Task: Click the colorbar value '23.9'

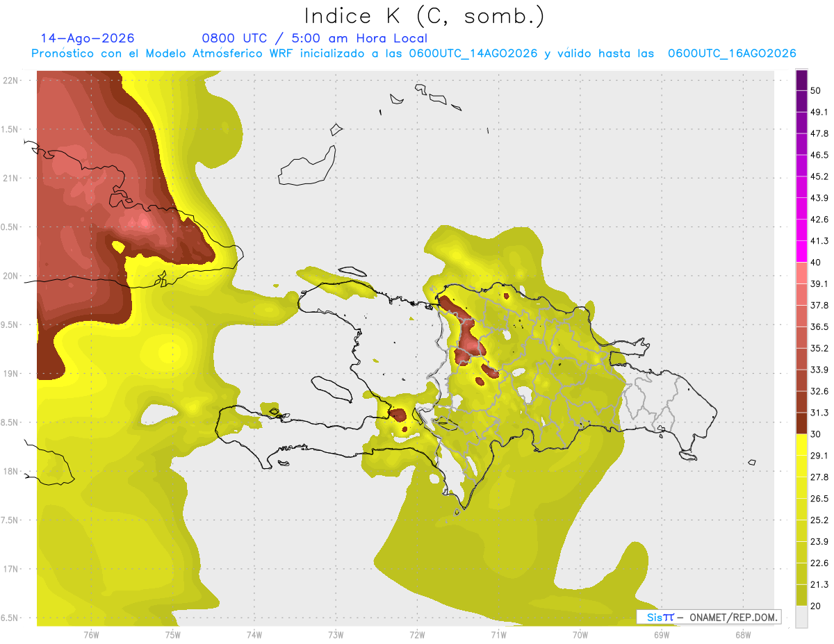Action: coord(819,541)
